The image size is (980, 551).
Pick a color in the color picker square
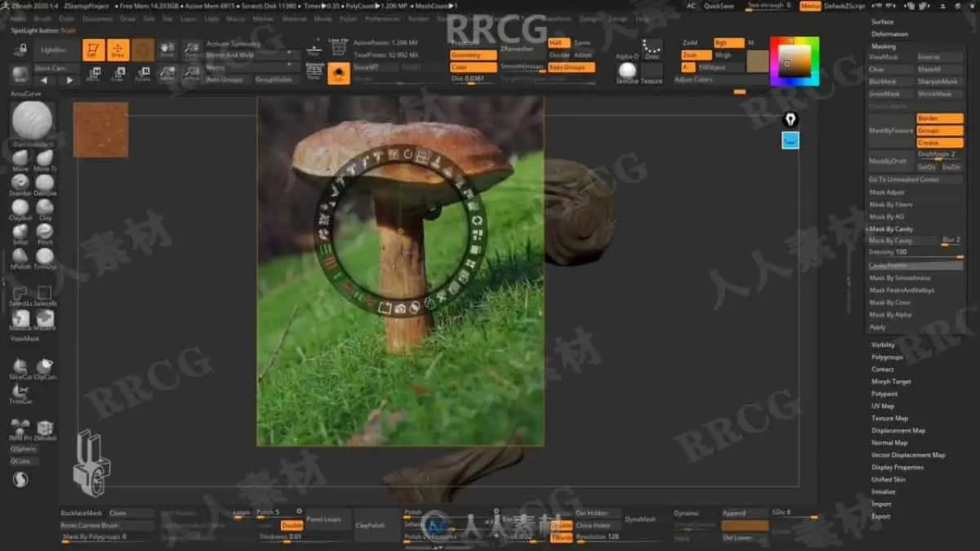(794, 60)
